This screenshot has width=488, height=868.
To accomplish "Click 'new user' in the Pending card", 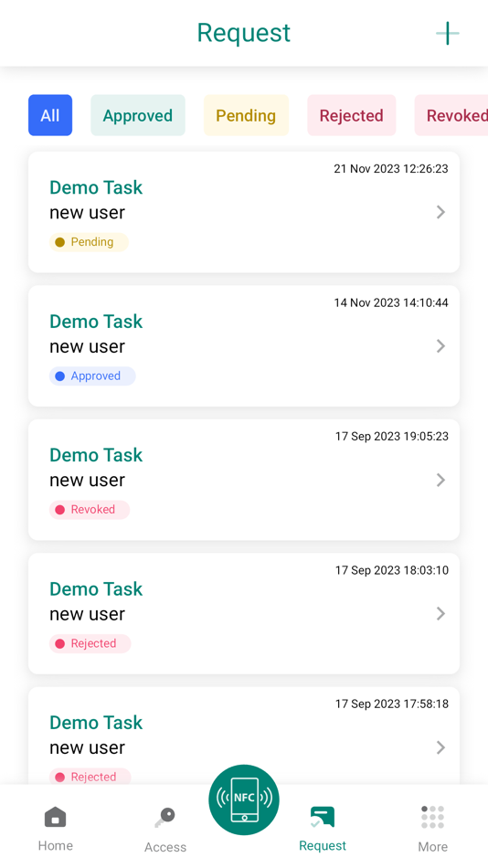I will tap(88, 213).
